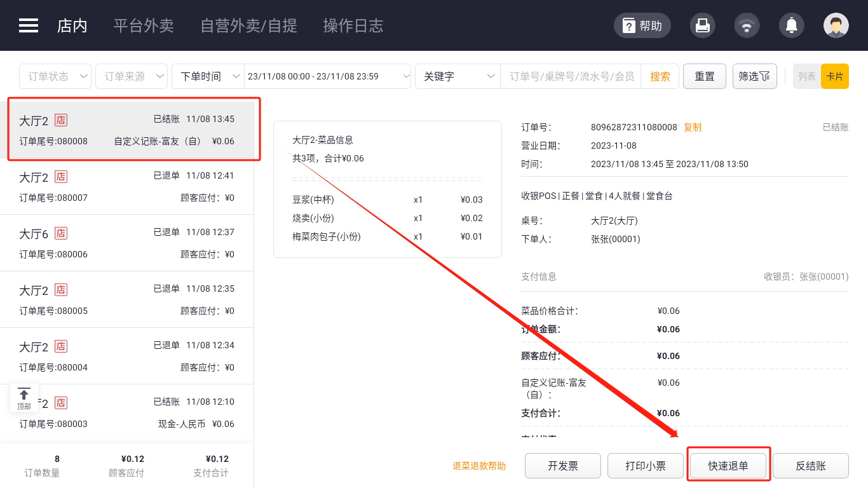Open the 关键字 dropdown
Image resolution: width=868 pixels, height=488 pixels.
point(458,76)
